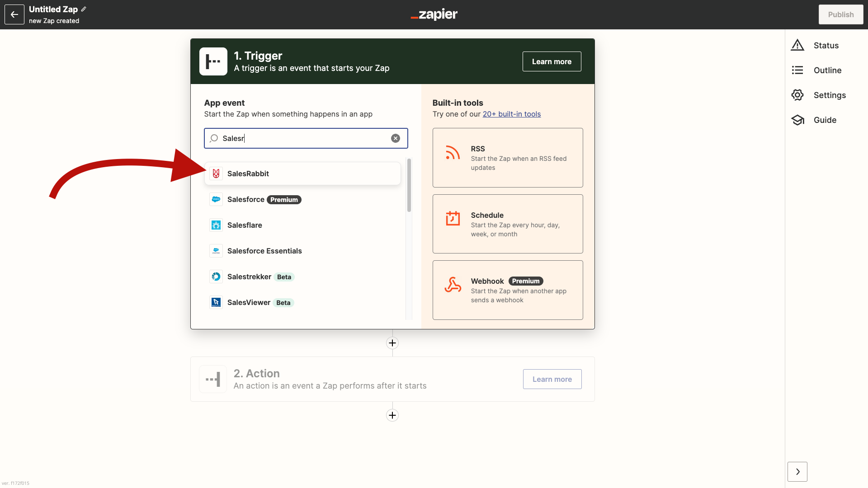Click the Premium badge beside Webhook
This screenshot has height=488, width=868.
(x=526, y=281)
